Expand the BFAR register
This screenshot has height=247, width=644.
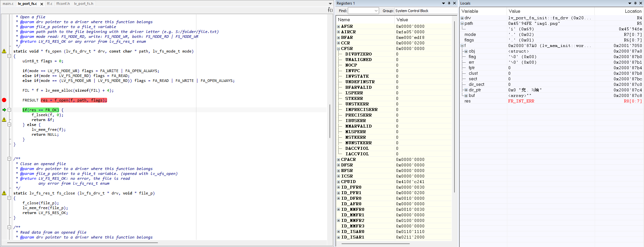(x=339, y=38)
